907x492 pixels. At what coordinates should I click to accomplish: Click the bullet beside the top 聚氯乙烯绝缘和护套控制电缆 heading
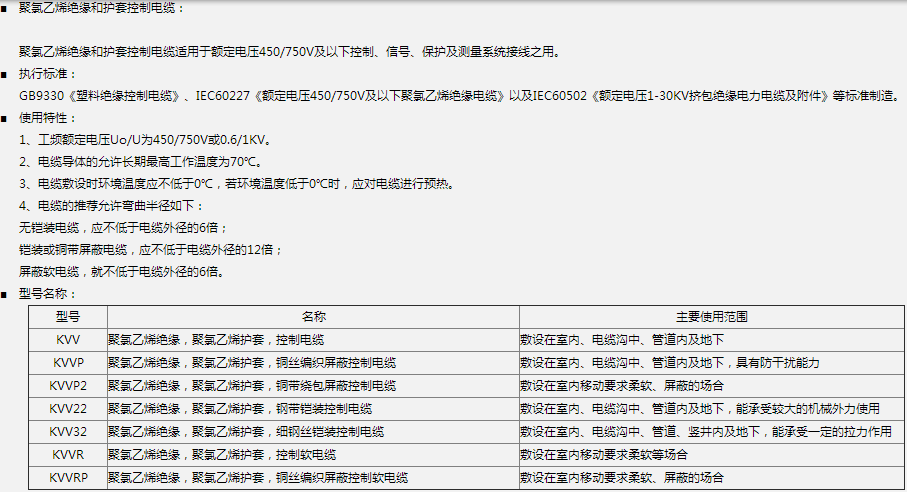click(9, 8)
